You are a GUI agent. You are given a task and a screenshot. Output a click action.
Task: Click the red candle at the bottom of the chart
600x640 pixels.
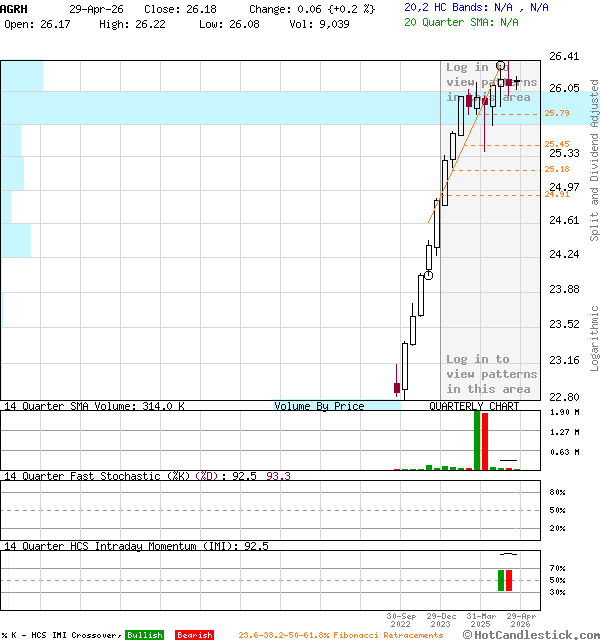pyautogui.click(x=397, y=387)
